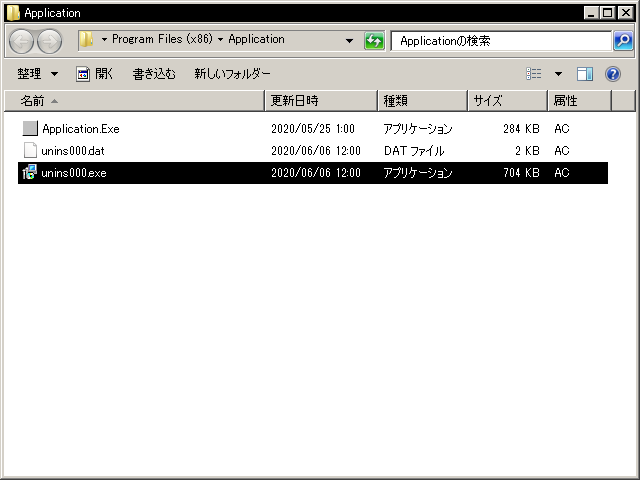Viewport: 640px width, 480px height.
Task: Open the 整理 organize dropdown menu
Action: 37,74
